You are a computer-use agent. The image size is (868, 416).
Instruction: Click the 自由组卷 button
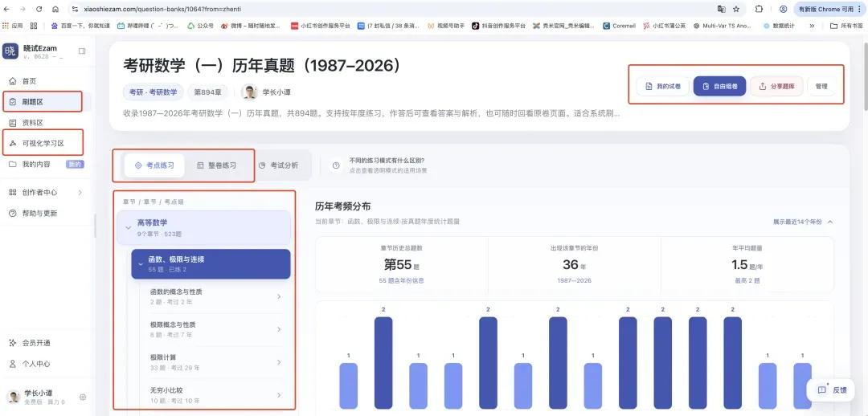[x=719, y=86]
